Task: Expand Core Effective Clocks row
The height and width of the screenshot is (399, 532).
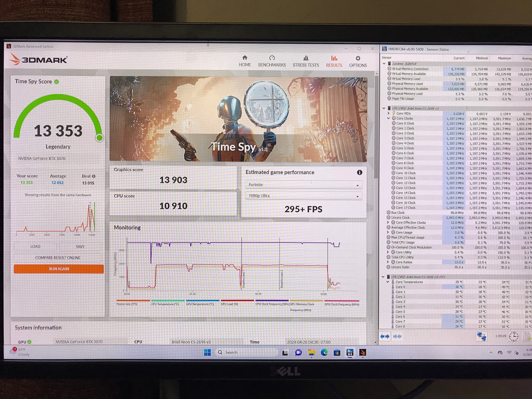Action: click(x=388, y=222)
